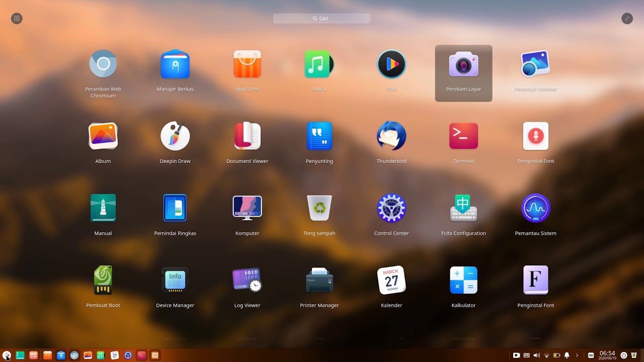644x362 pixels.
Task: Open the red microphone Penginstal Font app
Action: [535, 136]
